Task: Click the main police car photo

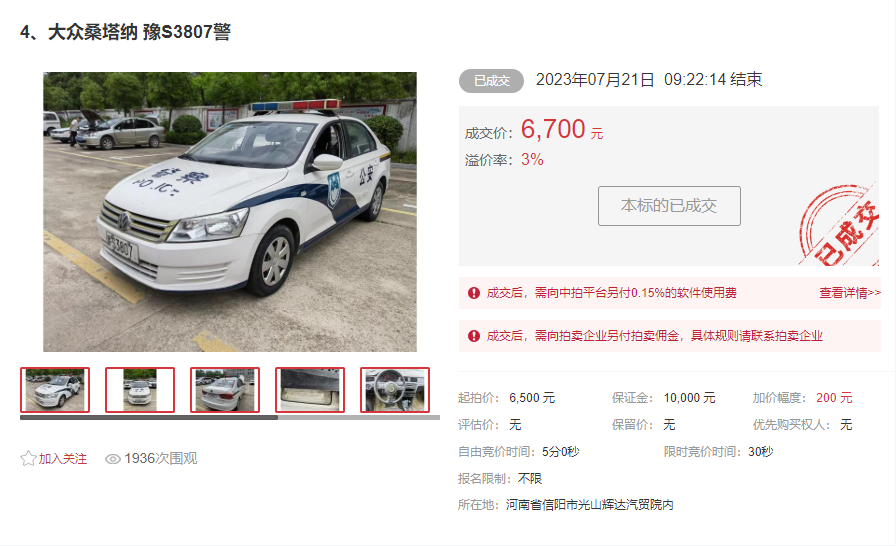Action: [230, 212]
